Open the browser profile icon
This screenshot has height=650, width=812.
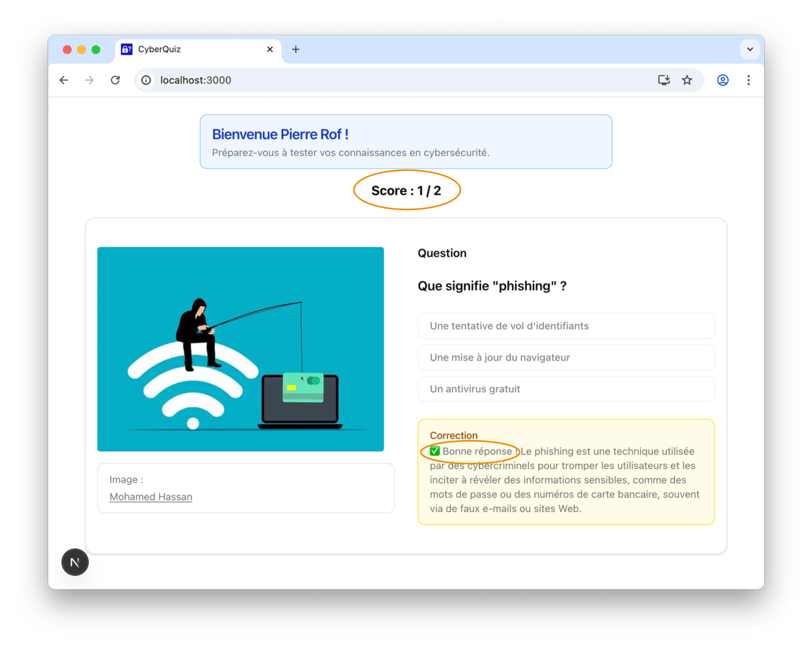point(723,80)
